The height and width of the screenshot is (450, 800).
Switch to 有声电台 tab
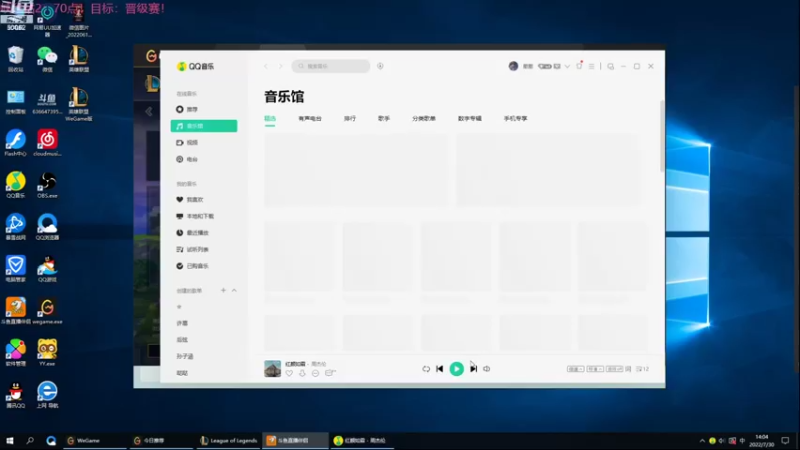tap(310, 118)
